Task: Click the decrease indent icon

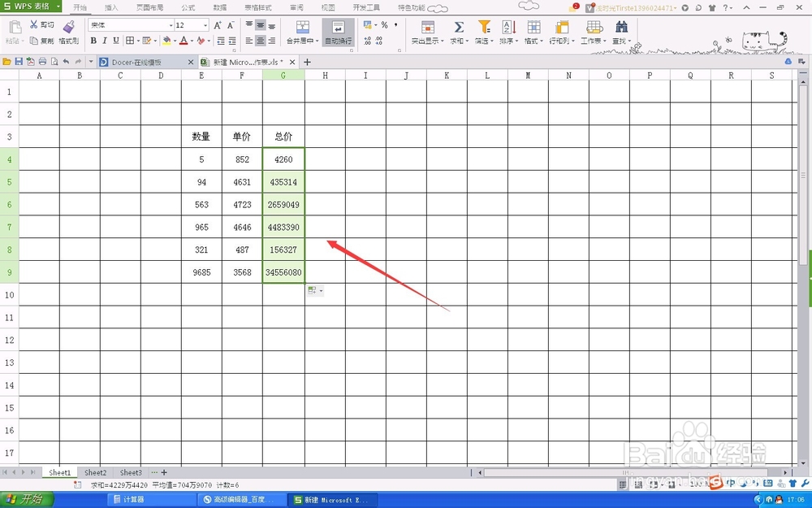Action: 221,41
